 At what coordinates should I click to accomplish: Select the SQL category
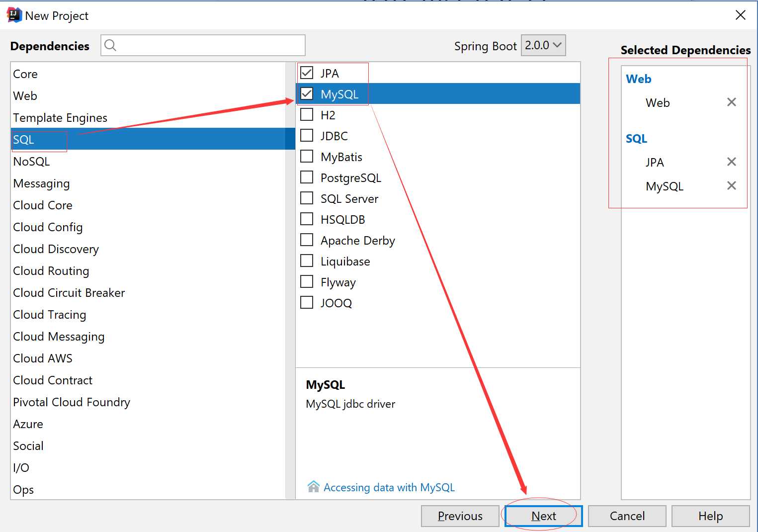148,139
